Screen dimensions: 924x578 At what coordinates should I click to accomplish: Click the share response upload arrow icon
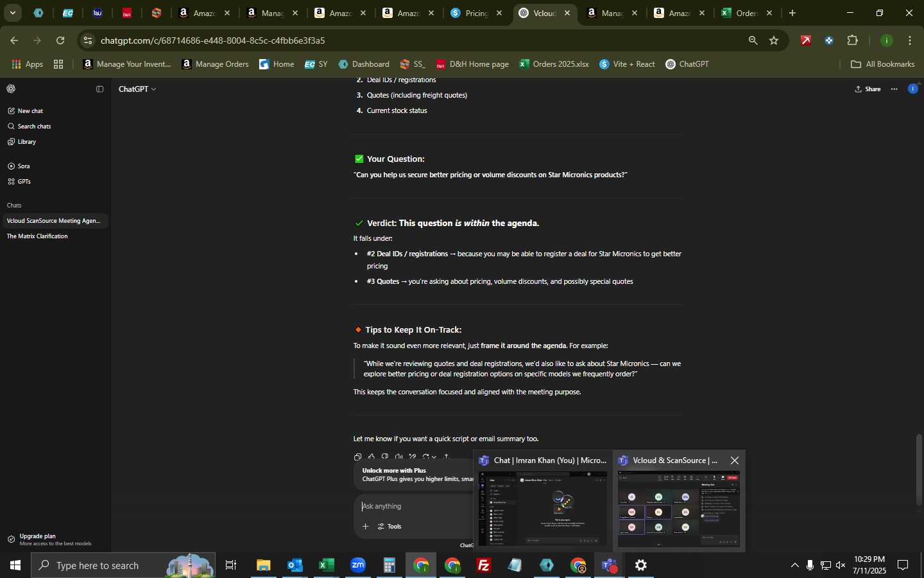point(447,457)
